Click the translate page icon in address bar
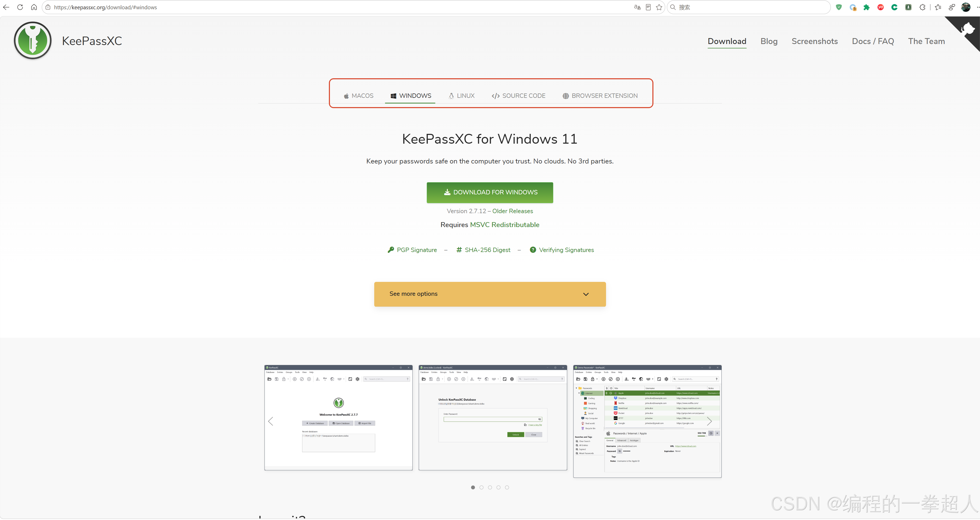The width and height of the screenshot is (980, 520). click(x=637, y=7)
